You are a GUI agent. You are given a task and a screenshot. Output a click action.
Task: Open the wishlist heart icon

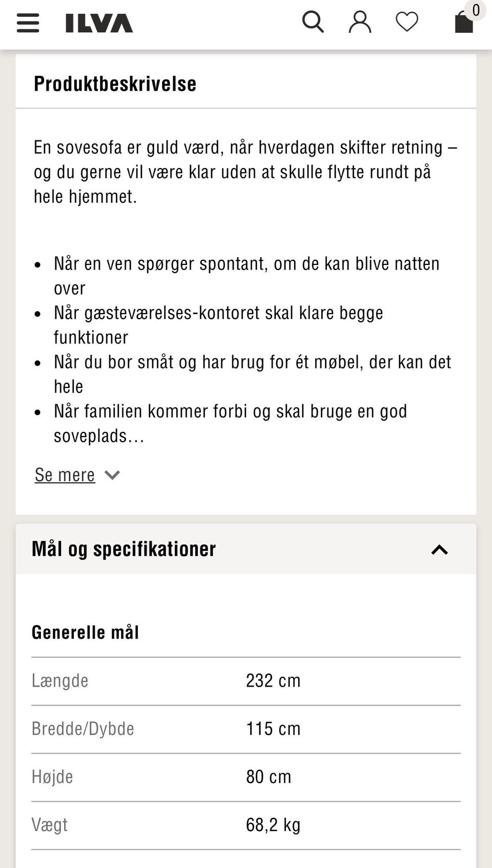point(406,23)
